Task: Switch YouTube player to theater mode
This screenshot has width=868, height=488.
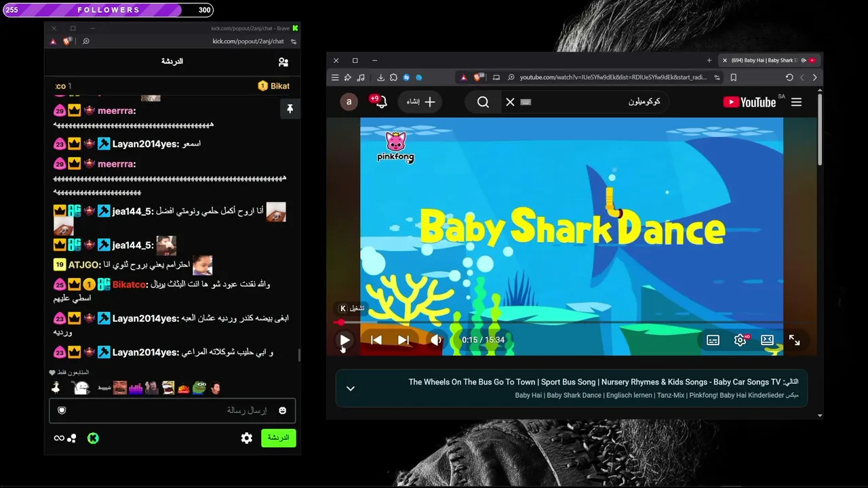Action: [767, 340]
